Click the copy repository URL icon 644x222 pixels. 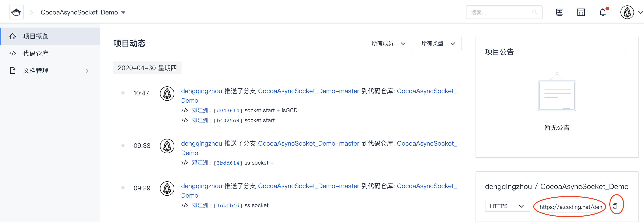point(615,206)
